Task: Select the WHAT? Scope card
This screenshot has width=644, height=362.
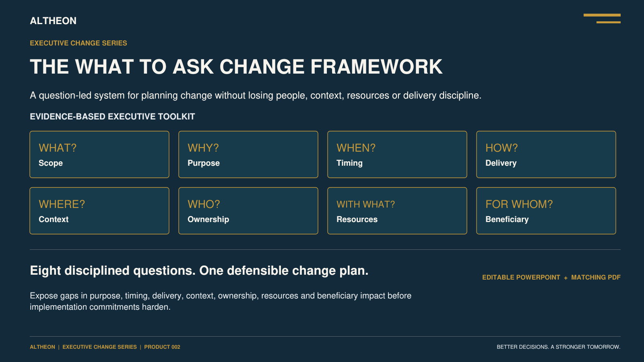Action: click(x=99, y=154)
